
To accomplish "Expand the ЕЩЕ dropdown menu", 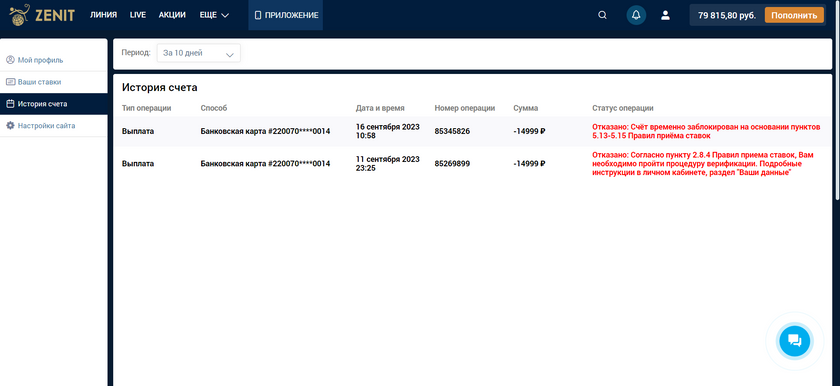I will pyautogui.click(x=214, y=15).
